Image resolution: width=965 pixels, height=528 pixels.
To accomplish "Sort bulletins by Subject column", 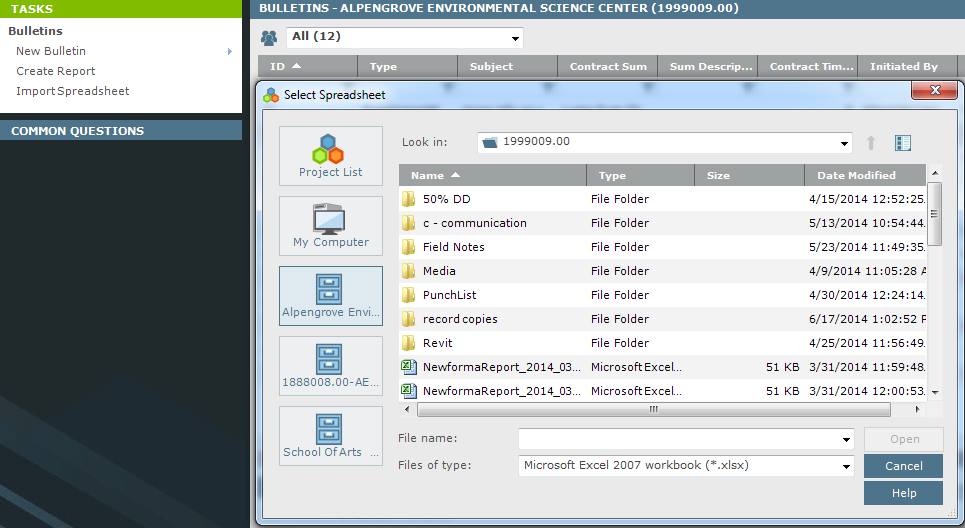I will [508, 66].
